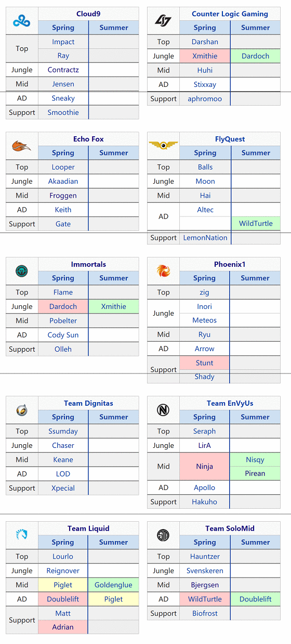Open the Team Dignitas team name heading
The width and height of the screenshot is (291, 644).
click(88, 403)
